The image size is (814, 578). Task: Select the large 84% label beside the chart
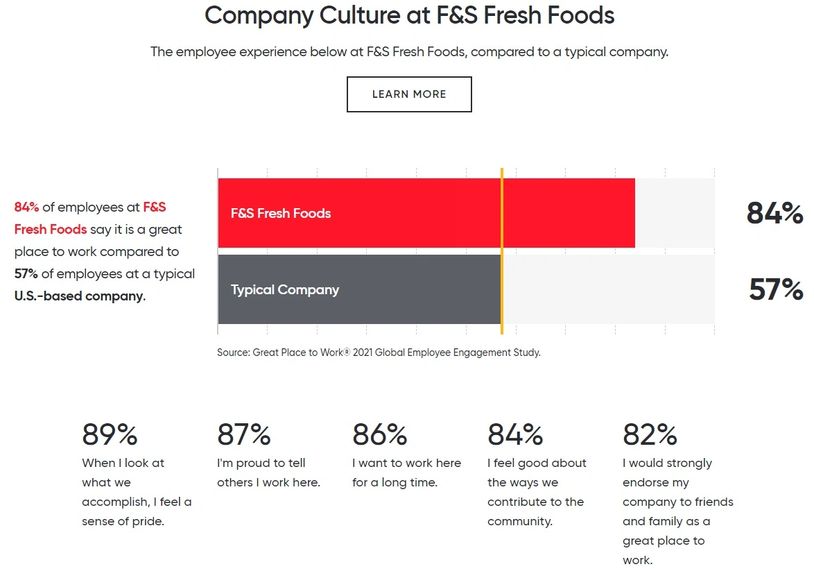[x=774, y=213]
